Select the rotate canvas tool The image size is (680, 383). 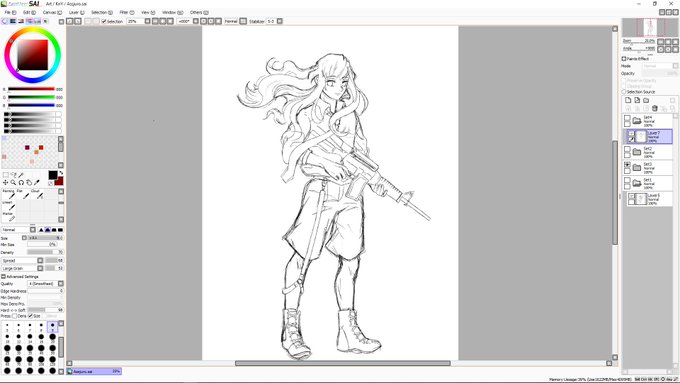21,183
